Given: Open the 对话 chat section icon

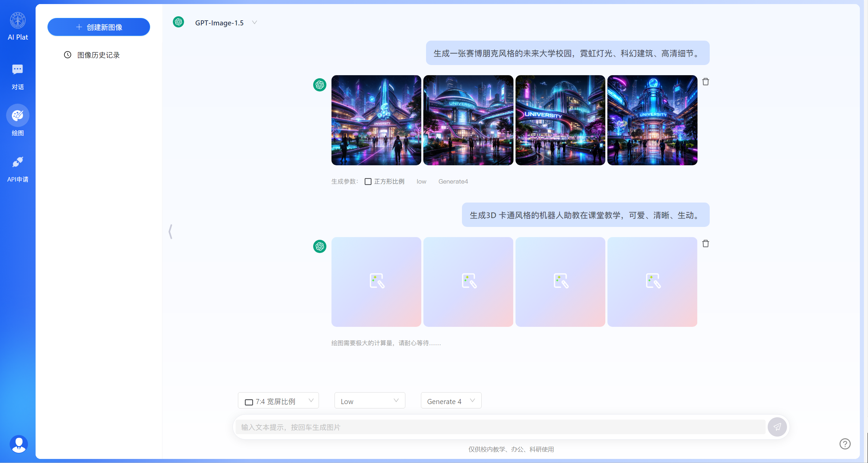Looking at the screenshot, I should tap(18, 70).
